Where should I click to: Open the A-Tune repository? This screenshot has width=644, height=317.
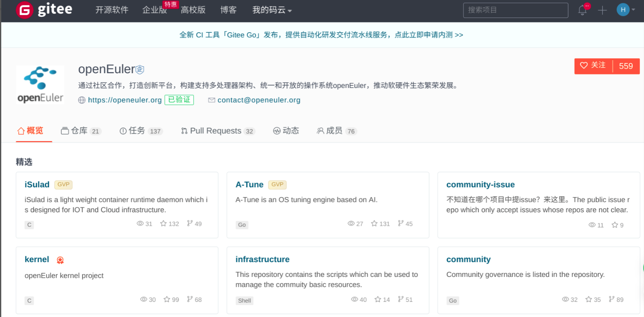[x=250, y=184]
